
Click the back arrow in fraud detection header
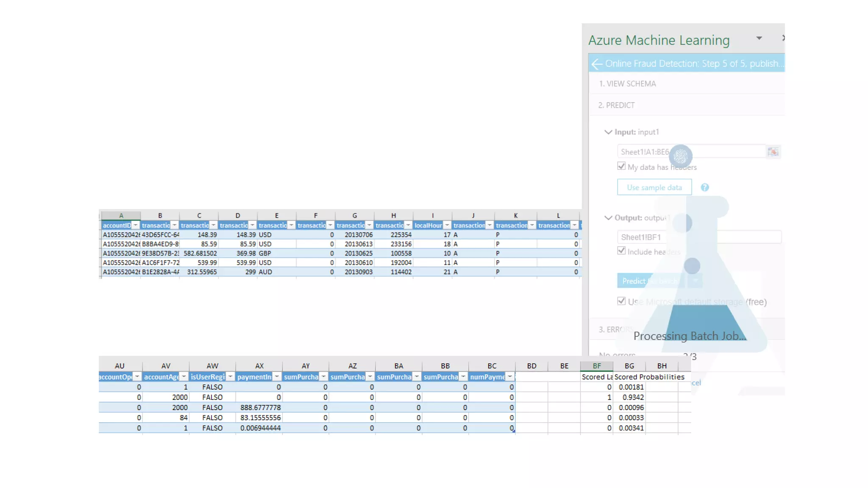pos(597,64)
